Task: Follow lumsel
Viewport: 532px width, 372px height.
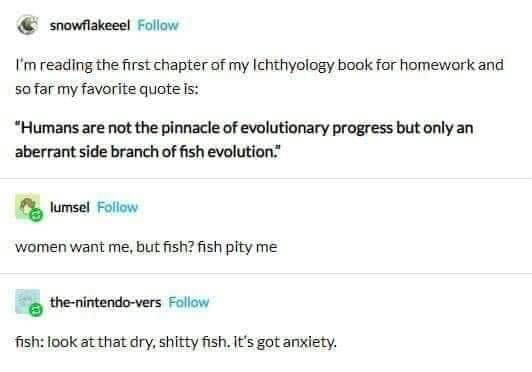Action: 117,207
